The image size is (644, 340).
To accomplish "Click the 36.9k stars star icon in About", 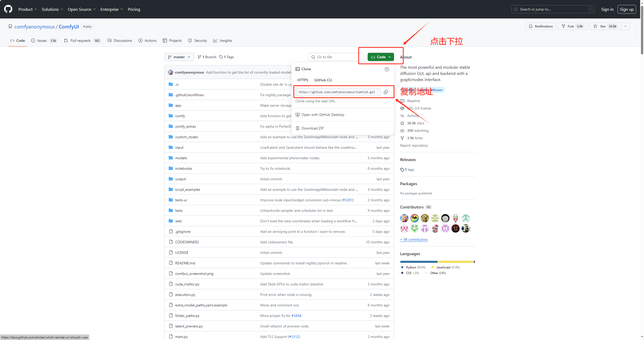I will click(x=402, y=123).
